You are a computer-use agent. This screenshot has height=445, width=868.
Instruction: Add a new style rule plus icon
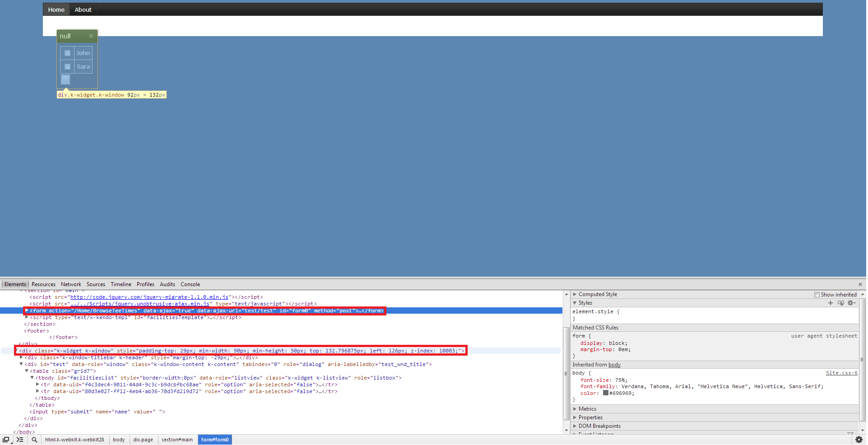(831, 303)
